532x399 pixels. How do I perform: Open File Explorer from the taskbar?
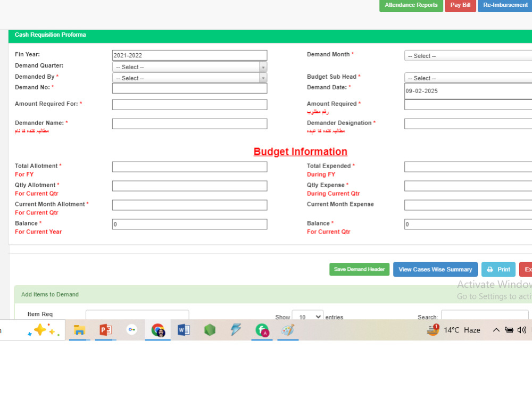(79, 330)
